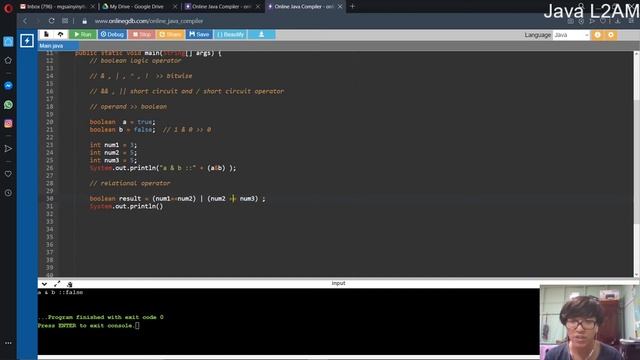Click code line 'boolean a = true;'

[122, 122]
